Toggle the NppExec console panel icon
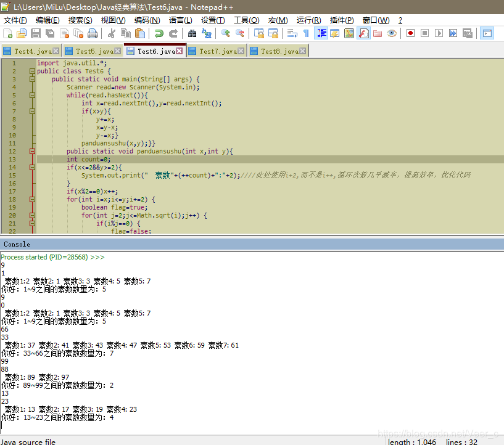Viewport: 504px width, 445px height. (x=487, y=33)
